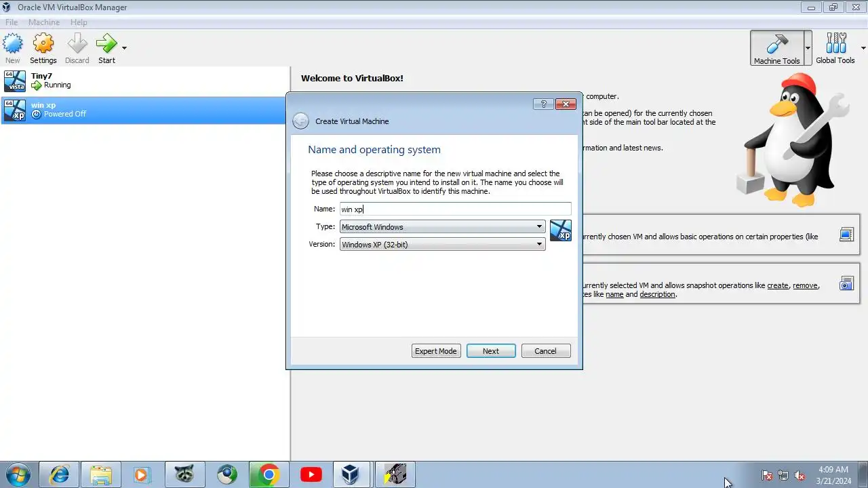Click the muted volume tray icon
Viewport: 868px width, 488px height.
(x=800, y=476)
